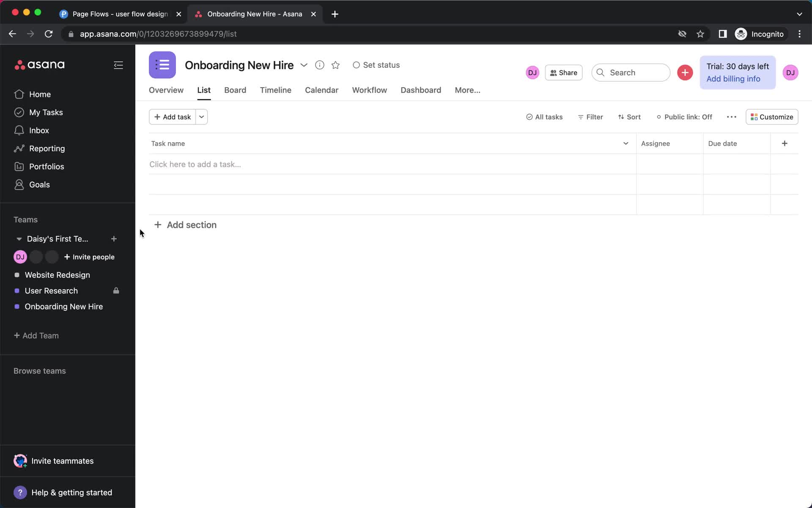Click the Calendar view icon
Screen dimensions: 812x508
[x=321, y=90]
